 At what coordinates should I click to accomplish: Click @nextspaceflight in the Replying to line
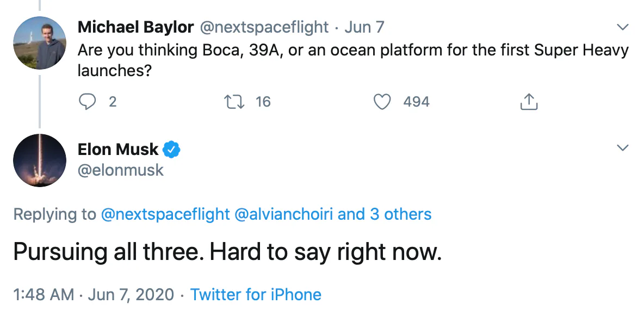165,214
